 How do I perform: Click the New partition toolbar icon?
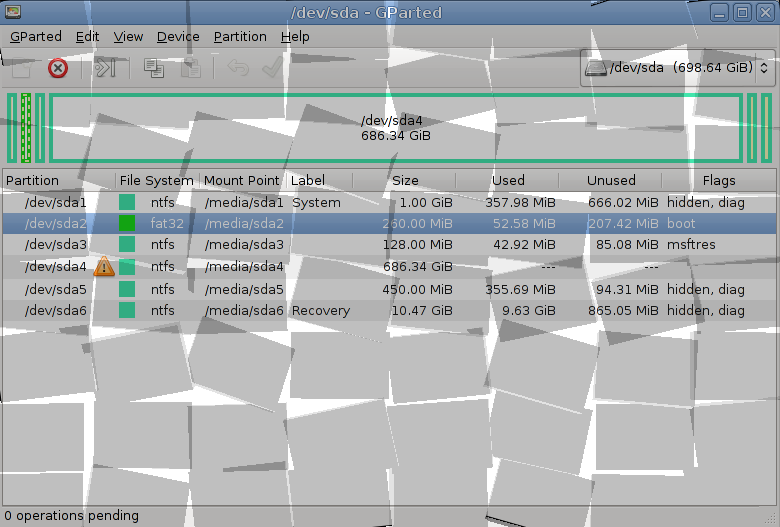(x=22, y=68)
